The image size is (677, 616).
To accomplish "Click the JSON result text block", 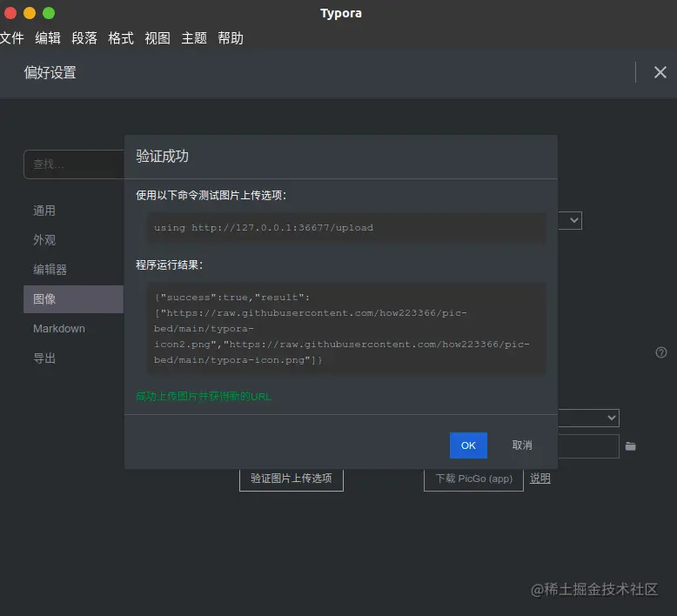I will point(346,329).
